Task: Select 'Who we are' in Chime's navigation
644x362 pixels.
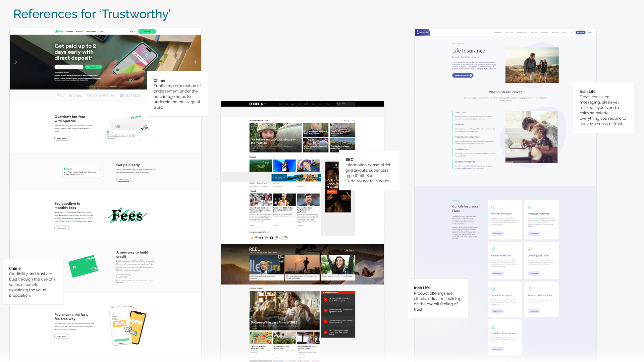Action: point(91,32)
